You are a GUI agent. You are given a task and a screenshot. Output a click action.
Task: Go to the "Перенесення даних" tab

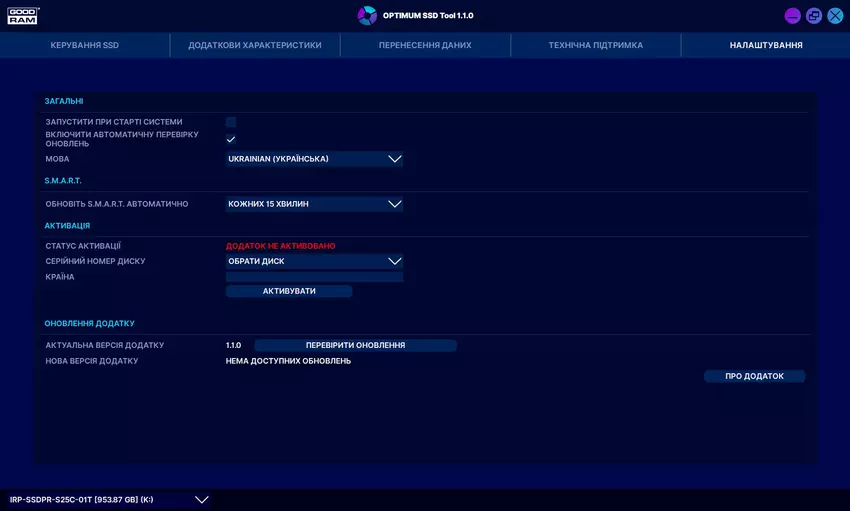tap(425, 45)
